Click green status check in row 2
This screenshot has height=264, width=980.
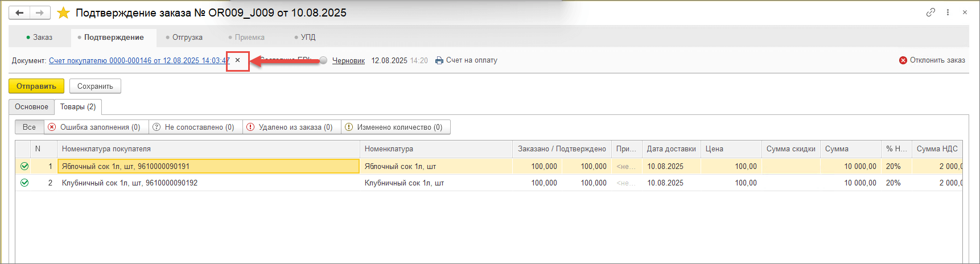24,183
